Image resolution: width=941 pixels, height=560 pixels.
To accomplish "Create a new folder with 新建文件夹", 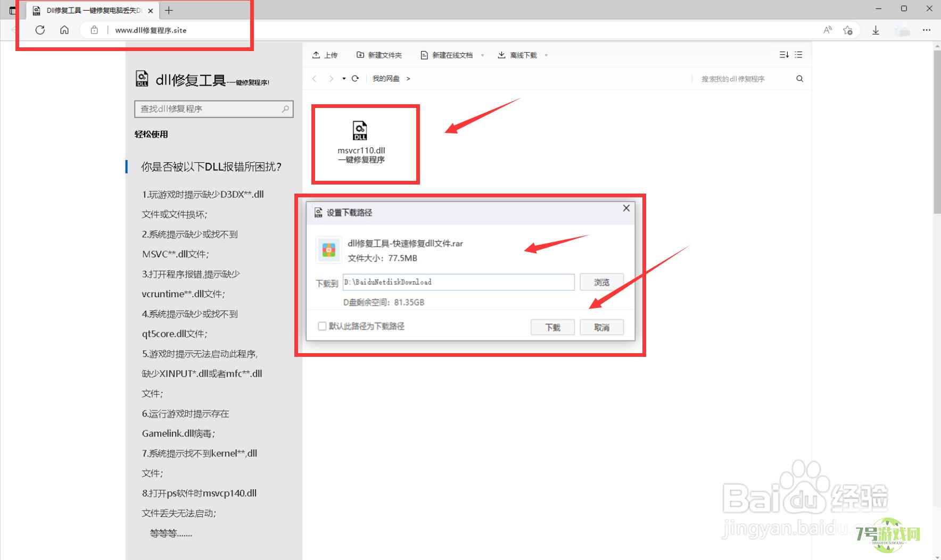I will click(379, 55).
